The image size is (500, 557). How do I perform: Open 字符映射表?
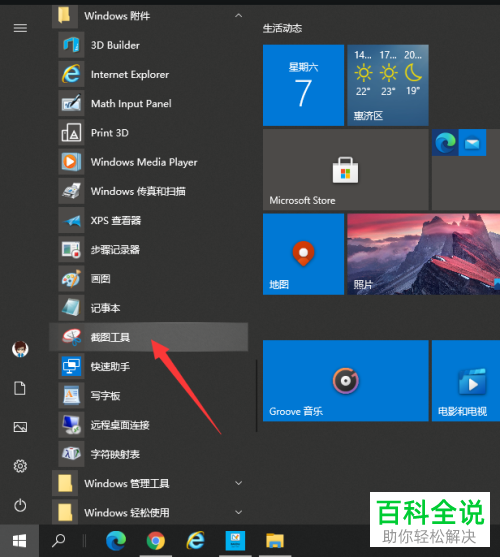tap(148, 454)
